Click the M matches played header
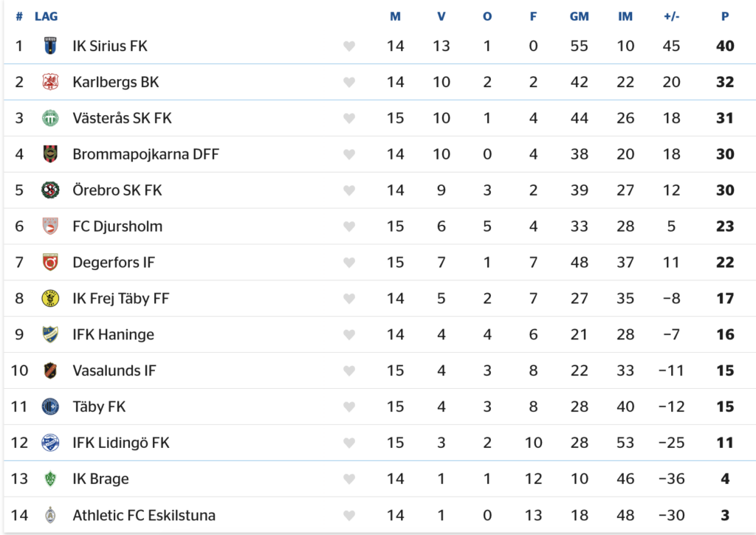The height and width of the screenshot is (535, 756). point(396,16)
